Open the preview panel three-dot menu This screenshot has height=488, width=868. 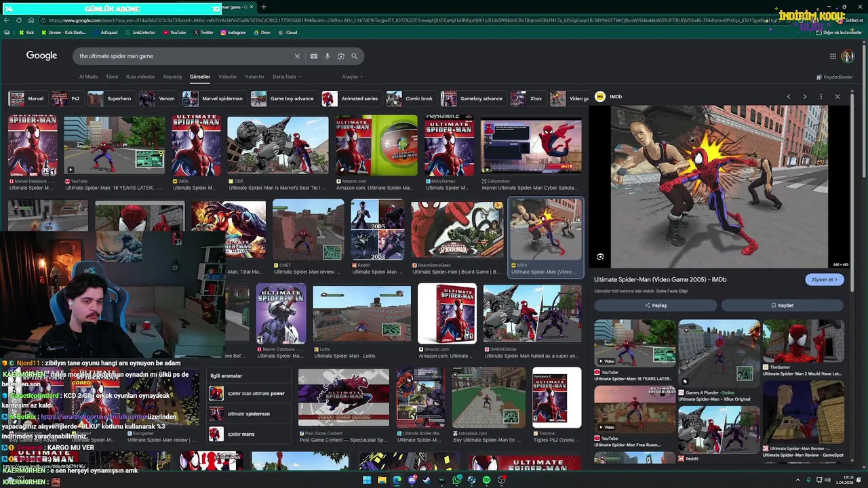(x=821, y=97)
